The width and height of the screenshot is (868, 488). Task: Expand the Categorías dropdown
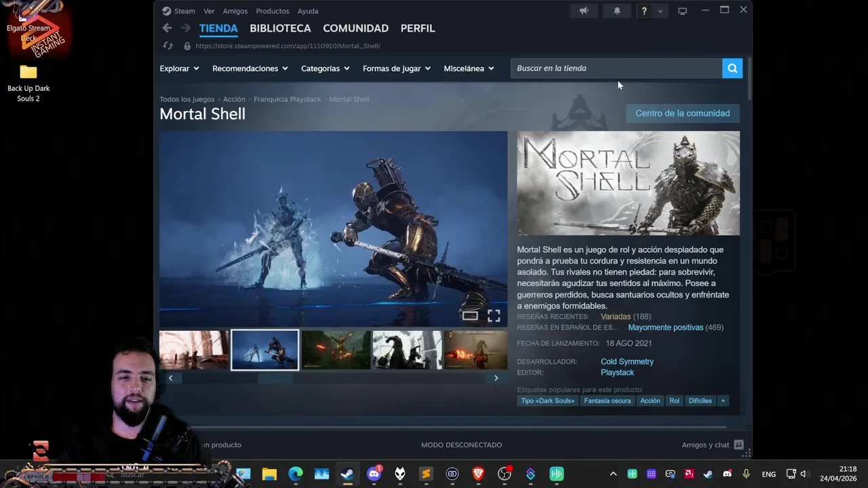tap(325, 68)
